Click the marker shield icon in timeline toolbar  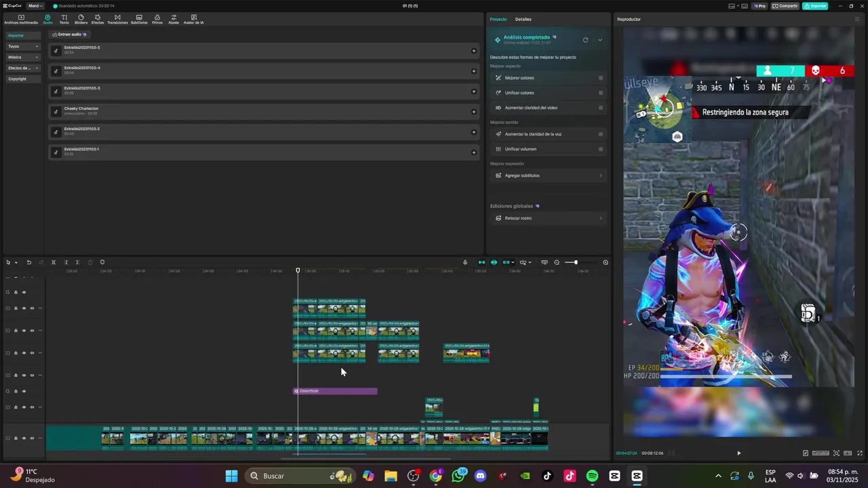102,262
